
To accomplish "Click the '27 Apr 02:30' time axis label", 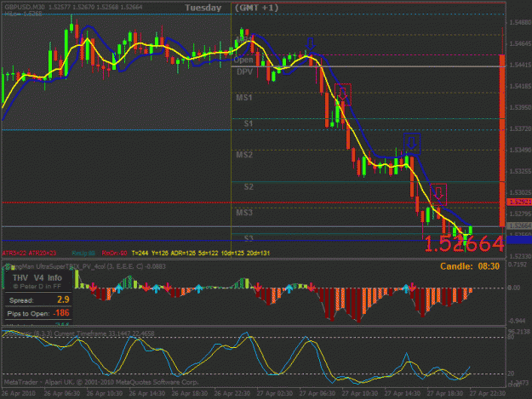I will 275,394.
